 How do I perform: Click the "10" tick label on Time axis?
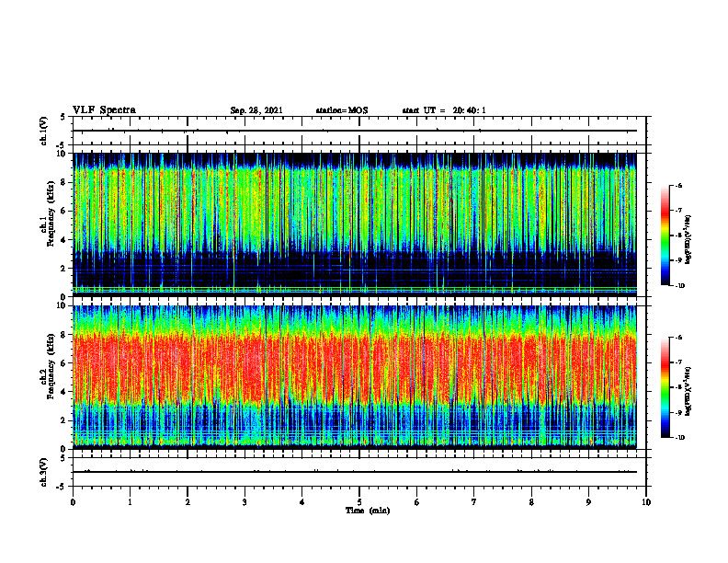pyautogui.click(x=646, y=502)
